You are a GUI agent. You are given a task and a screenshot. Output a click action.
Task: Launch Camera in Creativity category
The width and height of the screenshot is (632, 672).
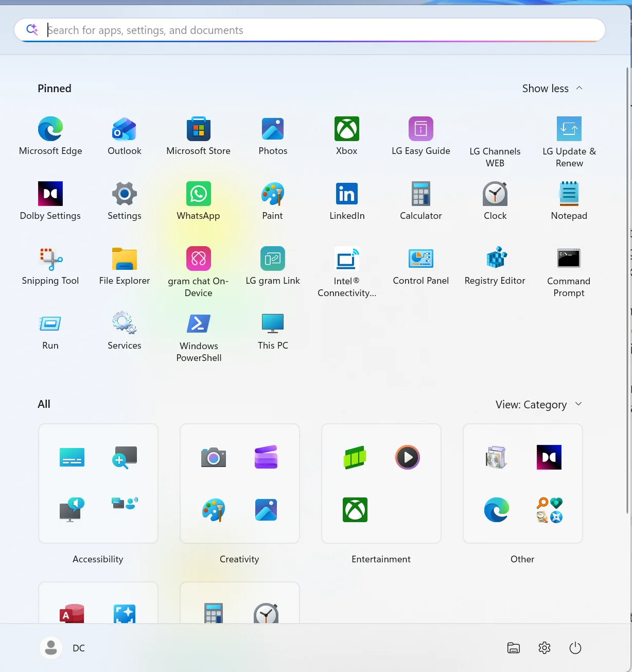click(x=214, y=457)
